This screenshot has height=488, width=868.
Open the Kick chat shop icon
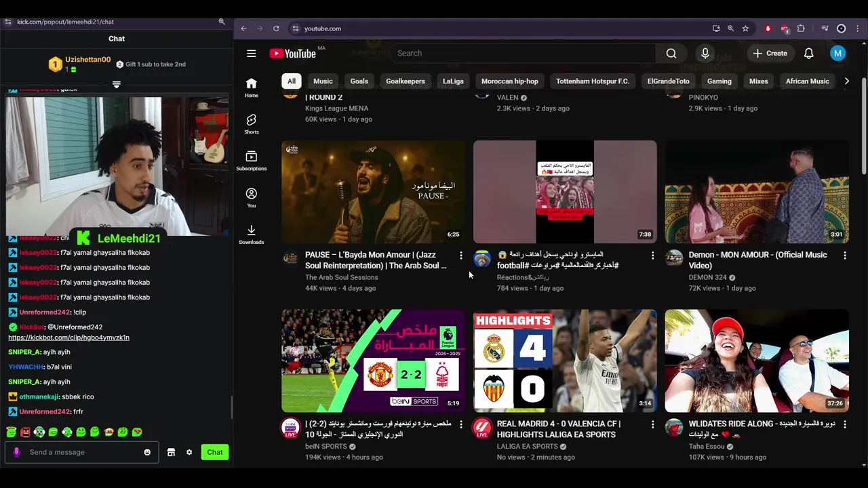[x=172, y=452]
